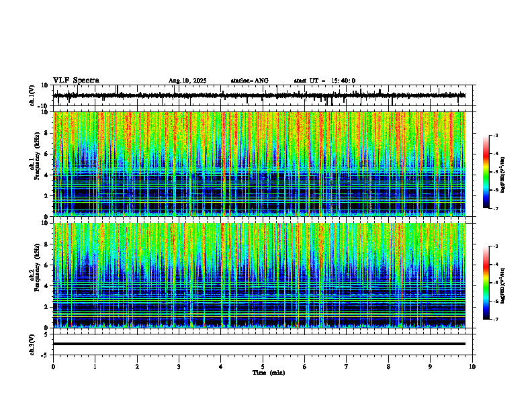Click the "0" tick on the time axis
The height and width of the screenshot is (411, 532).
pyautogui.click(x=53, y=367)
